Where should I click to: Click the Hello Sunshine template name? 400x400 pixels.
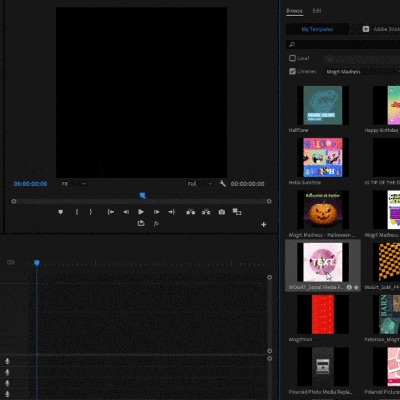pyautogui.click(x=305, y=183)
